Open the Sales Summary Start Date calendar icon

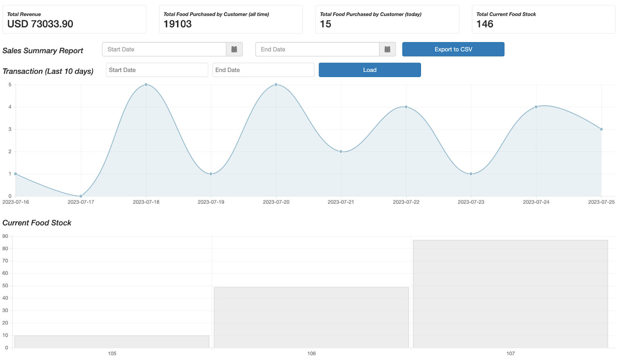[x=234, y=50]
